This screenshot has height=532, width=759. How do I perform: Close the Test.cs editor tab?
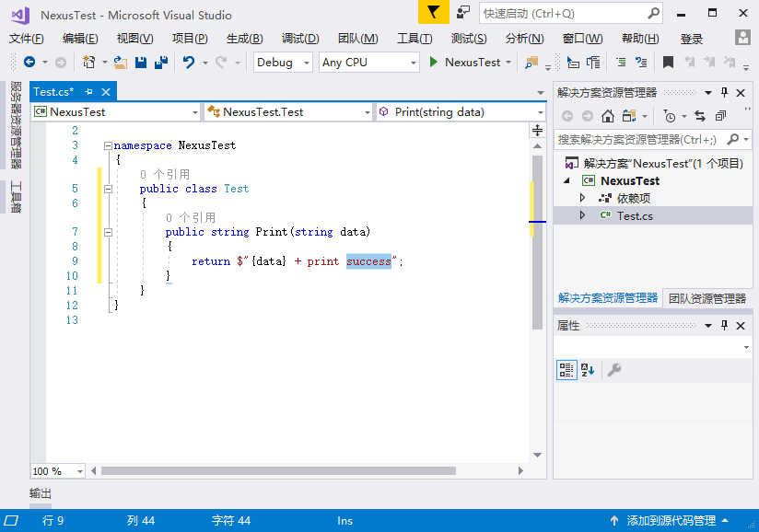point(106,91)
